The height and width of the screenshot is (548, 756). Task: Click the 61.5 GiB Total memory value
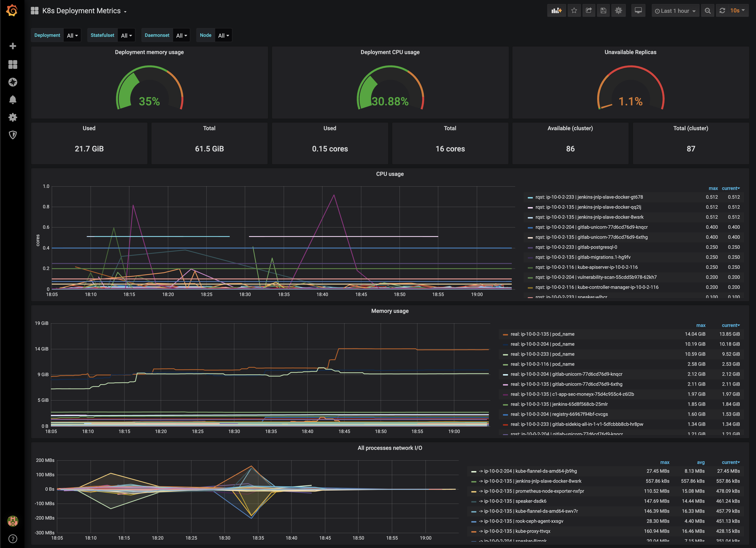(x=209, y=149)
